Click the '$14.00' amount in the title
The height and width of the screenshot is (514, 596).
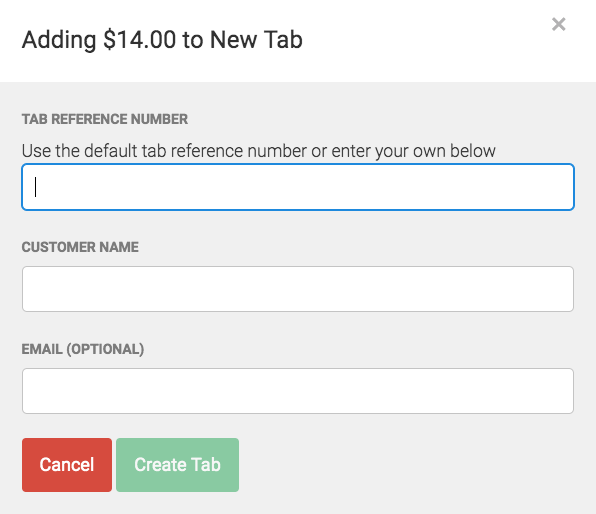pyautogui.click(x=139, y=40)
